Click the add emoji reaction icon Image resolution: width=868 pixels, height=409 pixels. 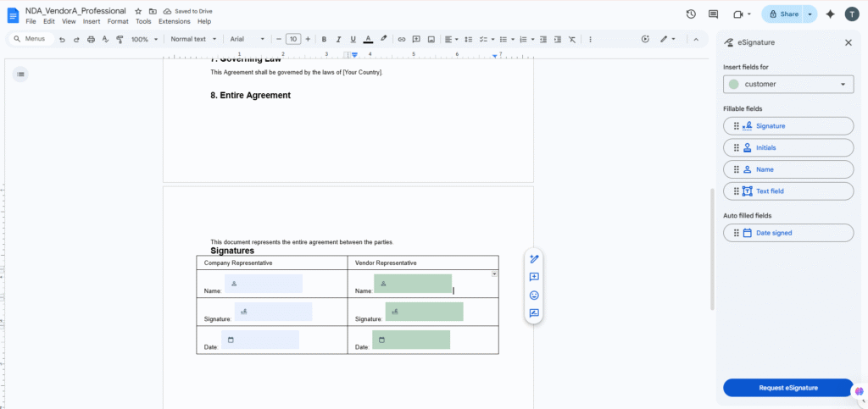pos(534,295)
